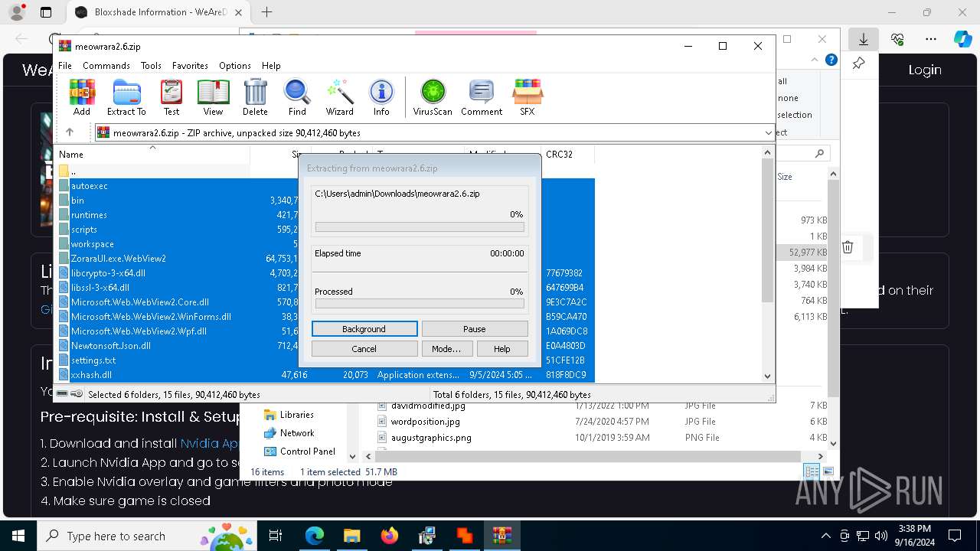Select the autoexec folder
The image size is (980, 551).
(x=90, y=186)
